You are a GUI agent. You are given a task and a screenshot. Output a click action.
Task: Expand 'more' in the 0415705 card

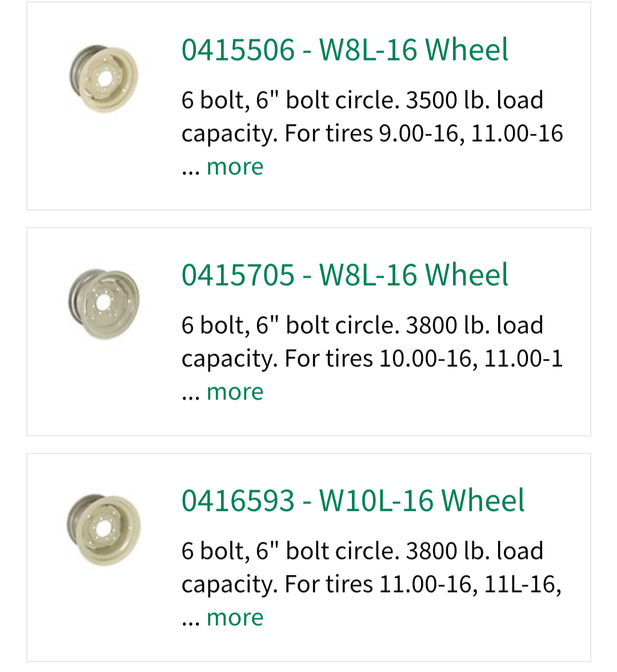[235, 392]
